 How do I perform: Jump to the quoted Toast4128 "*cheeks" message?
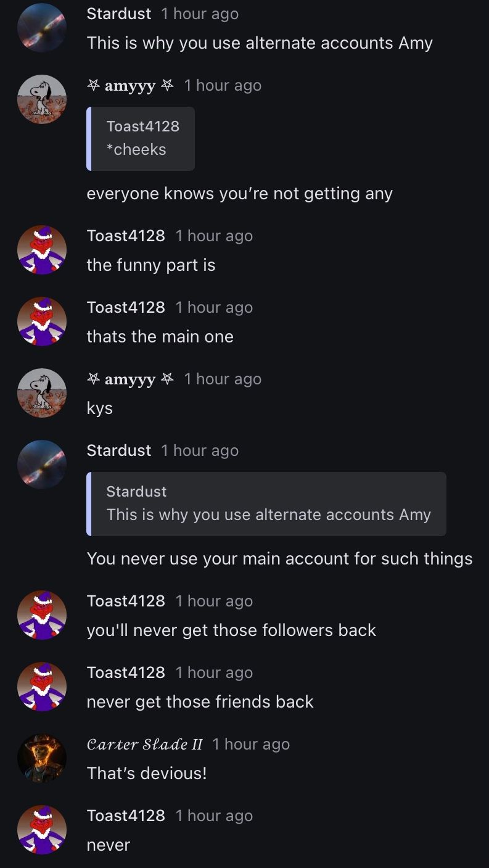click(141, 138)
